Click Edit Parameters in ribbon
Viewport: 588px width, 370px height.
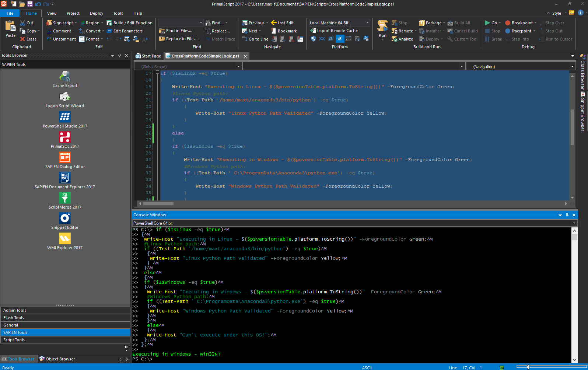(125, 31)
